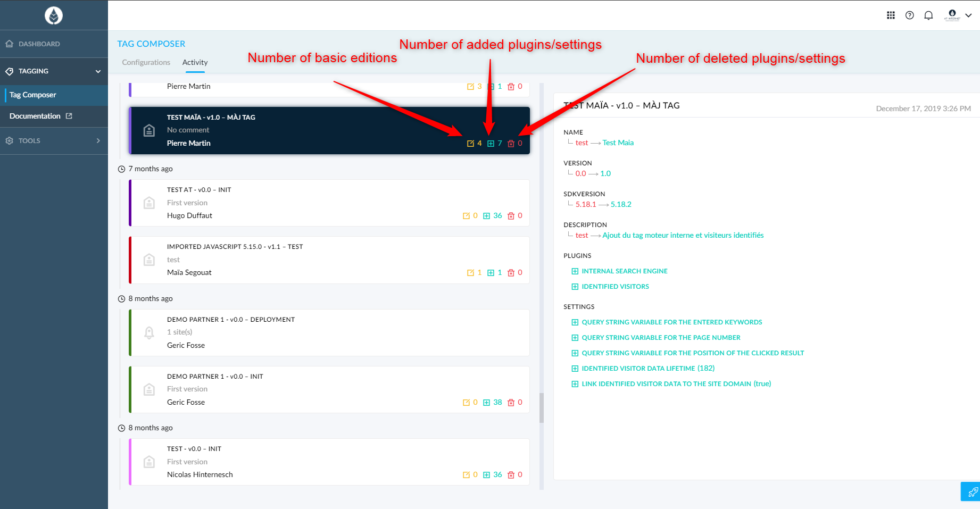The image size is (980, 509).
Task: Click the AT Internet logo in sidebar
Action: [x=54, y=15]
